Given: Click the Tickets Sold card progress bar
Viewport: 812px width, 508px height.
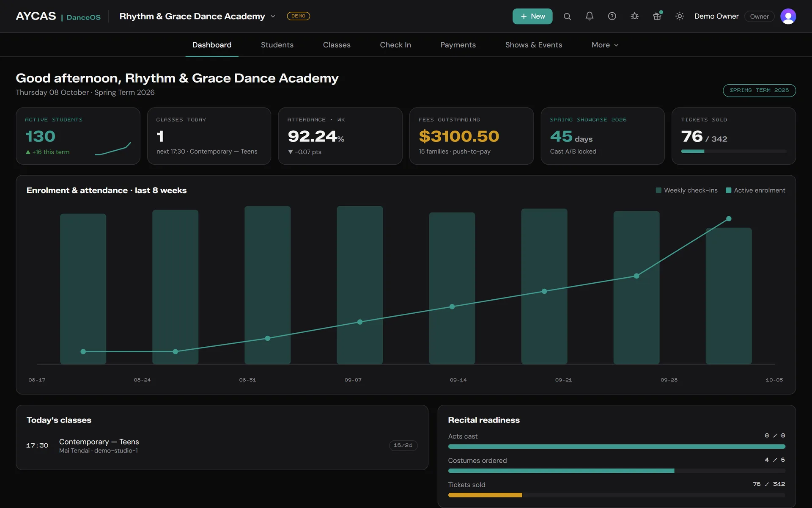Looking at the screenshot, I should point(734,151).
